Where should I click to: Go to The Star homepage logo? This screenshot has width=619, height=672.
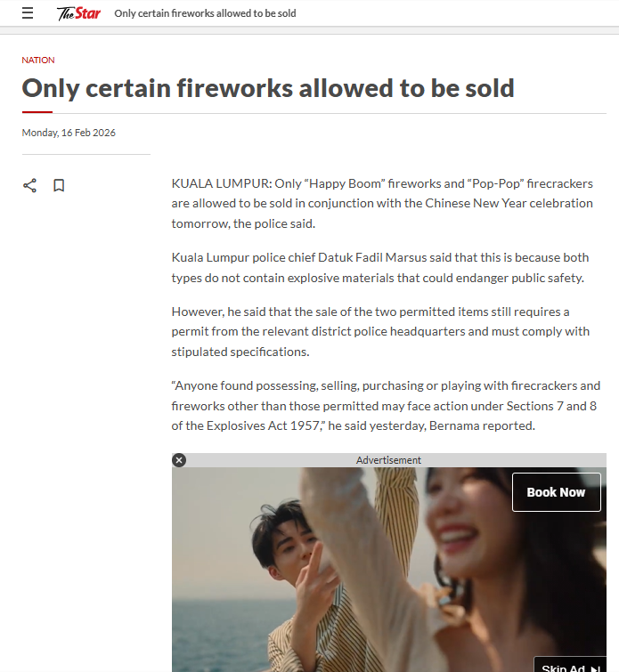(79, 13)
